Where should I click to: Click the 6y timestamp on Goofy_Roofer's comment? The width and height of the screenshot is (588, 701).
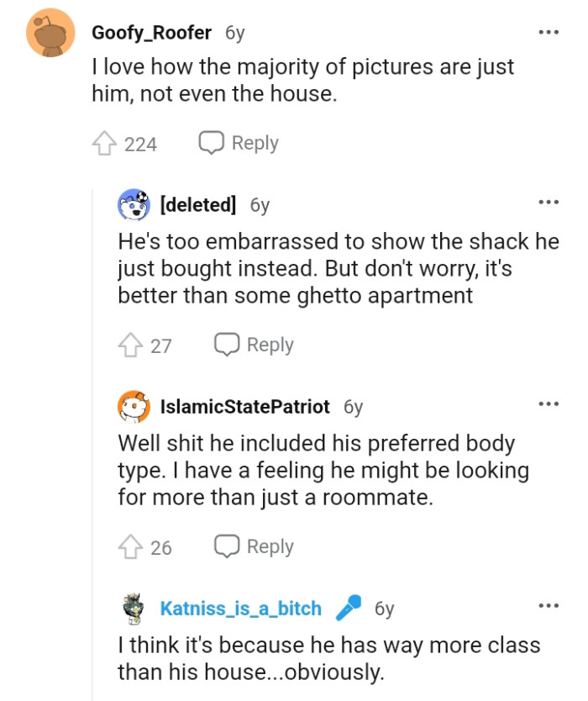(234, 32)
